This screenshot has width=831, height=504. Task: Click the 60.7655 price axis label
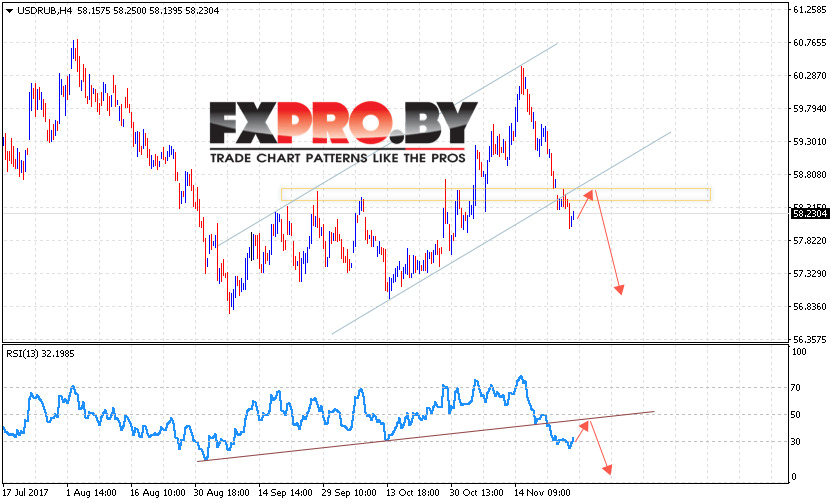point(809,42)
